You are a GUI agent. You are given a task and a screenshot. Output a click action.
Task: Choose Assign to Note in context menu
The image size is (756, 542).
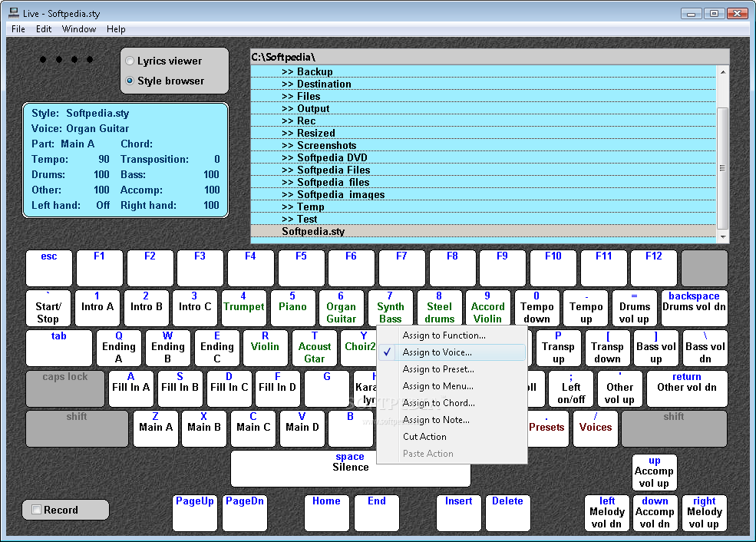tap(452, 419)
